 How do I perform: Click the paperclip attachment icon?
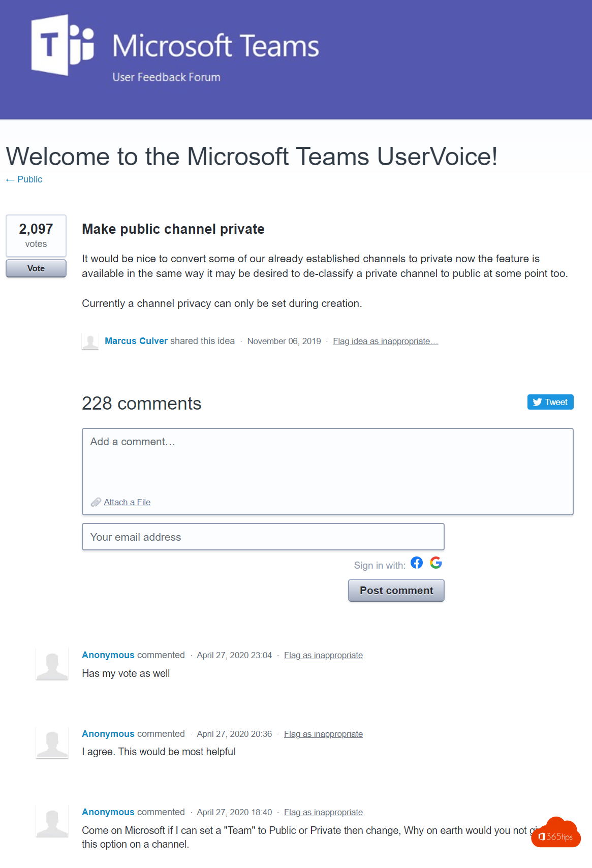(x=96, y=502)
